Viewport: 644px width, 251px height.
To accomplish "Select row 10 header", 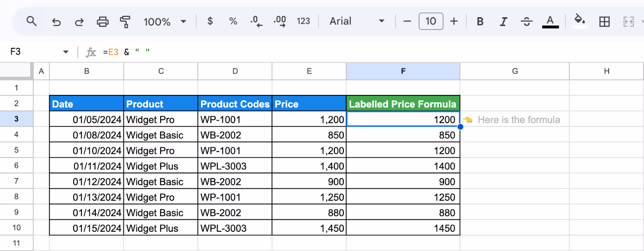I will (17, 228).
